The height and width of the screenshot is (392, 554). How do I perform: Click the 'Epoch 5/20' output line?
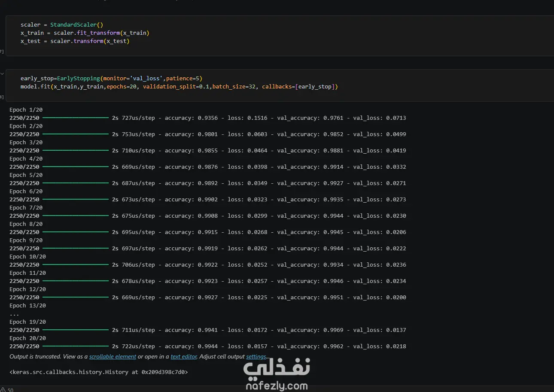26,175
